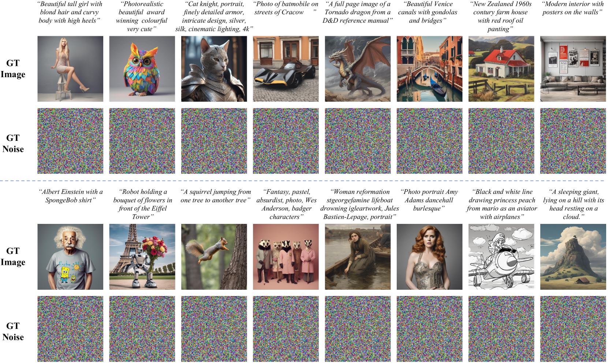Select the noise image under the Einstein photo
Viewport: 608px width, 364px height.
click(x=70, y=329)
